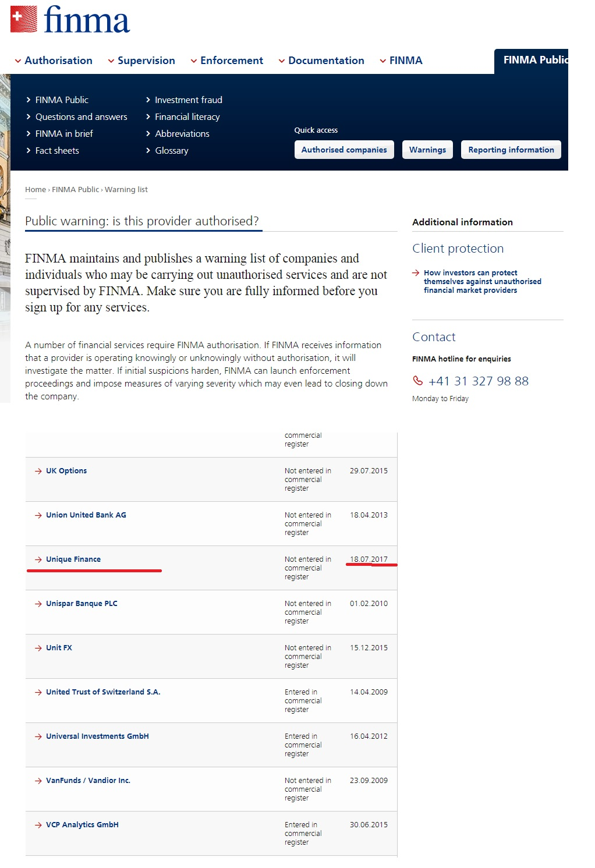Expand the Enforcement dropdown menu
This screenshot has height=868, width=595.
pyautogui.click(x=227, y=61)
